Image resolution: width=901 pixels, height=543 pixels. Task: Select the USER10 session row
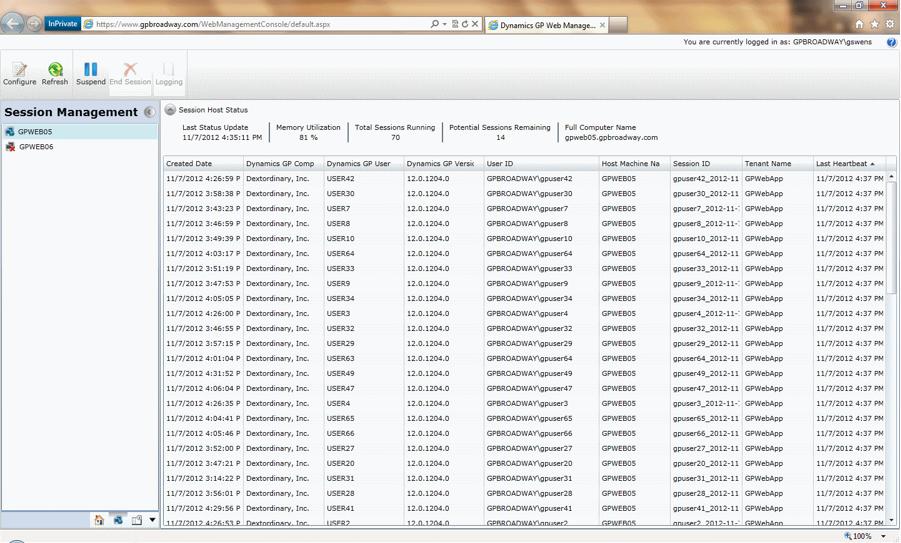click(x=524, y=238)
